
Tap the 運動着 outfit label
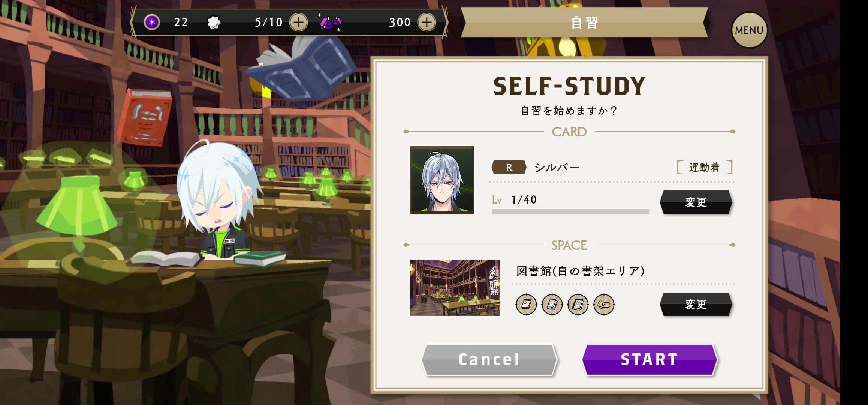(704, 167)
